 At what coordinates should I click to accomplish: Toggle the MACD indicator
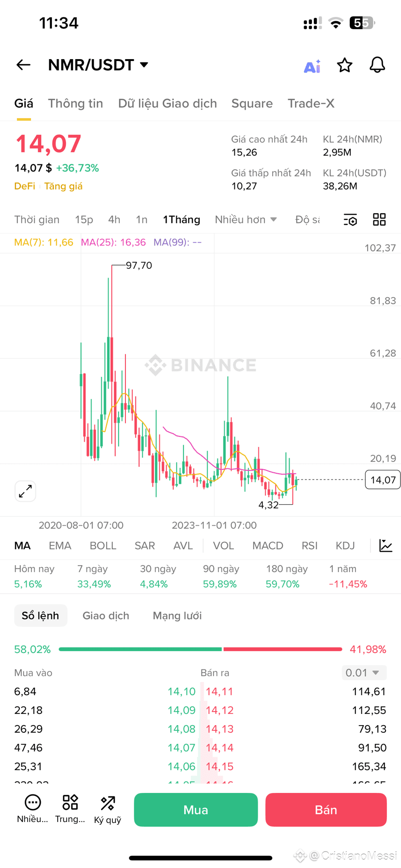pos(268,546)
